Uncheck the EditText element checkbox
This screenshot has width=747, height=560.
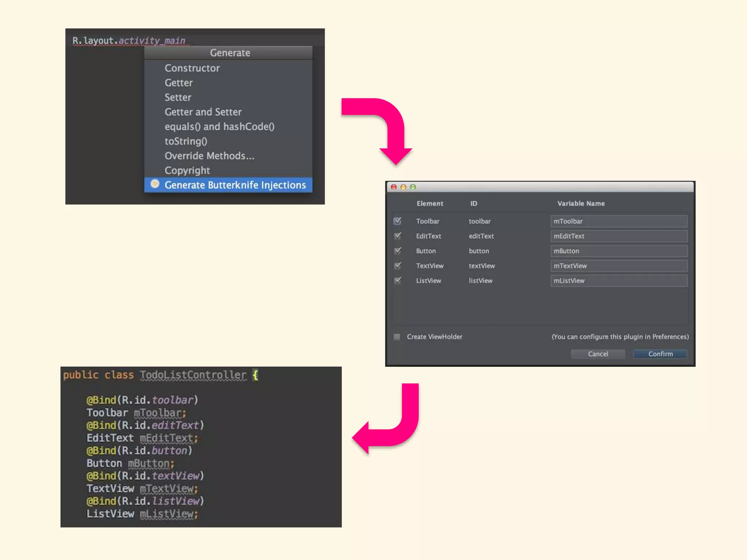pyautogui.click(x=398, y=236)
